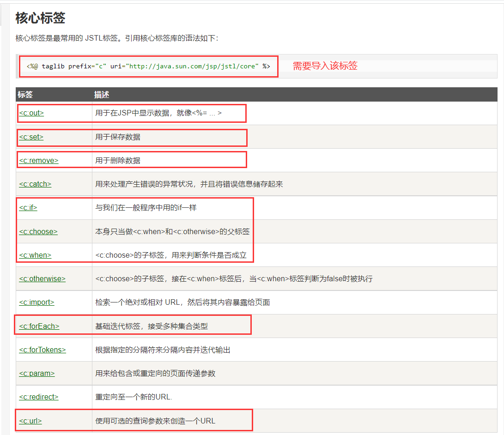
Task: Click description 用于删除数据
Action: [118, 160]
